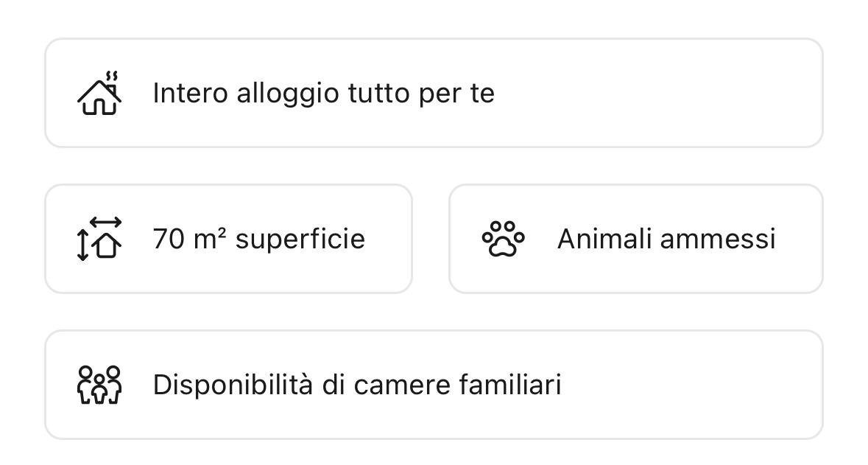Select the 'Intero alloggio tutto per te' text

(323, 94)
